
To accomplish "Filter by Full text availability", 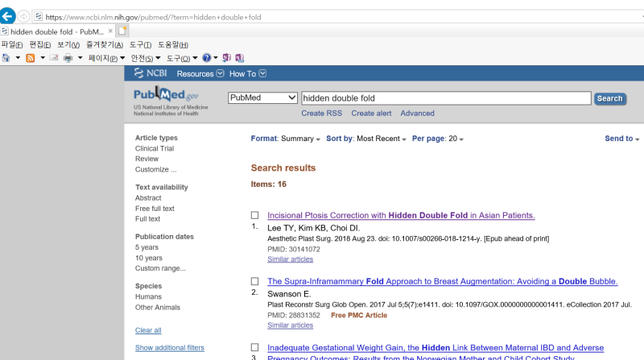I will 147,219.
